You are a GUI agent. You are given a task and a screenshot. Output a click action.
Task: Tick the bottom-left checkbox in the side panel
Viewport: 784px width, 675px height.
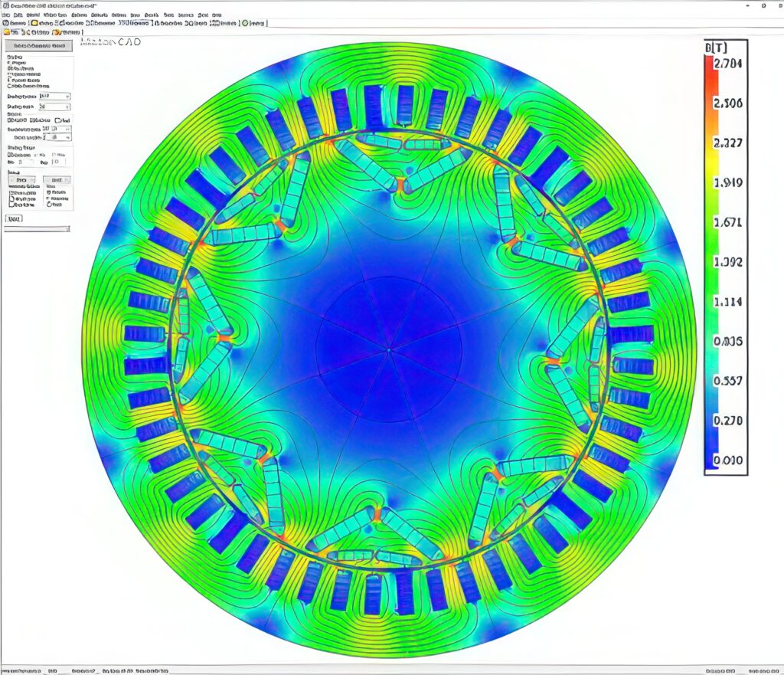click(11, 204)
